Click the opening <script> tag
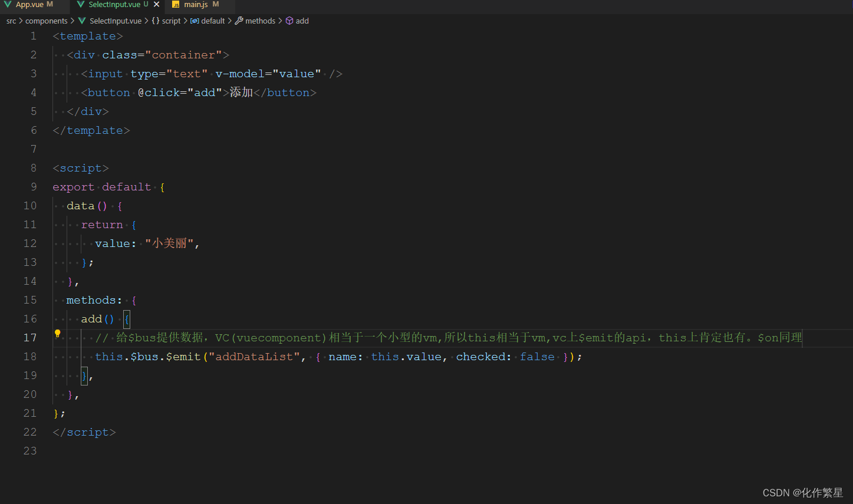 pyautogui.click(x=81, y=168)
